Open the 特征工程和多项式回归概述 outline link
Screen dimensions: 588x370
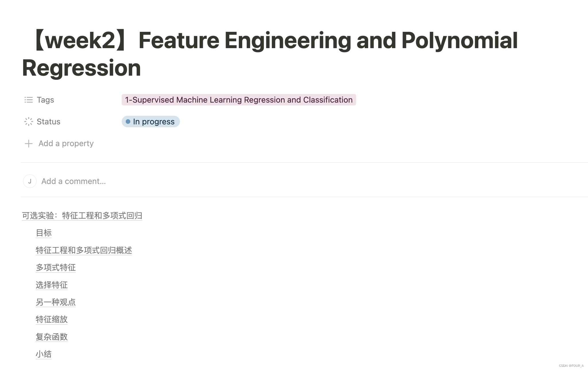(x=84, y=250)
